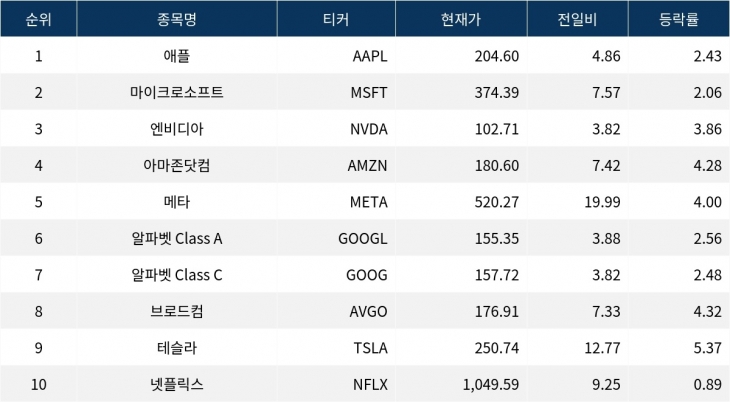The width and height of the screenshot is (730, 402).
Task: Click the 넷플릭스 stock name
Action: tap(176, 385)
